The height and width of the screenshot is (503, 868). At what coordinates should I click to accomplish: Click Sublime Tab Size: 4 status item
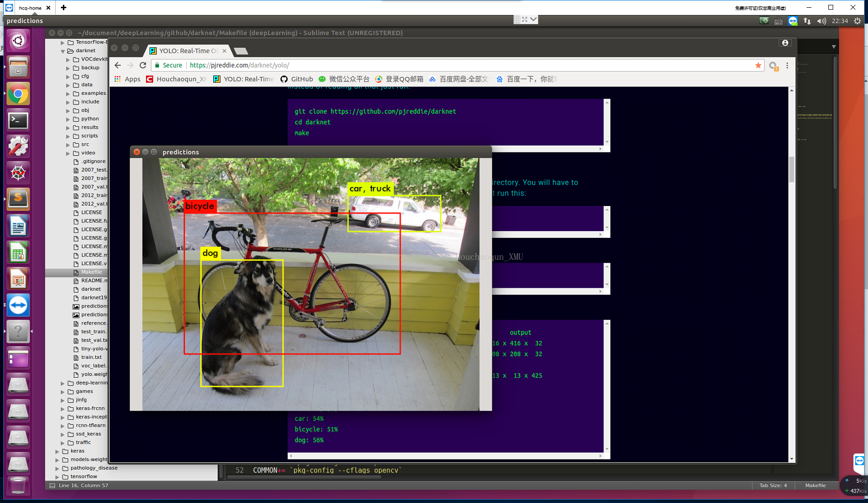pos(773,486)
